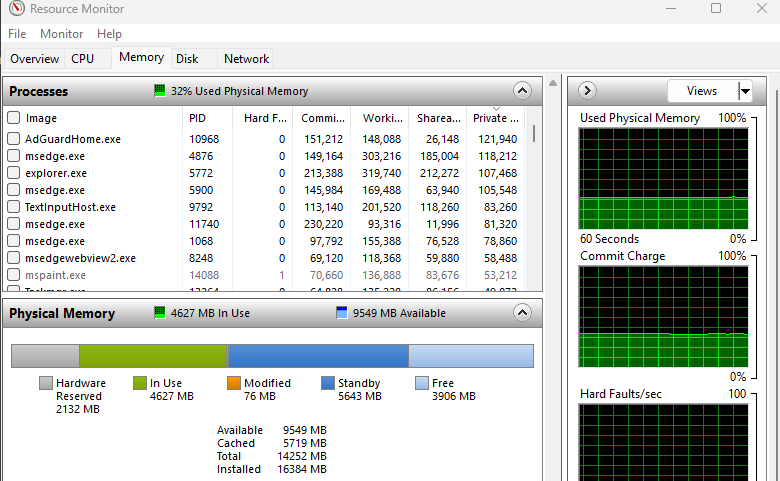Viewport: 780px width, 481px height.
Task: Click the gray Hardware Reserved legend swatch
Action: [x=46, y=383]
